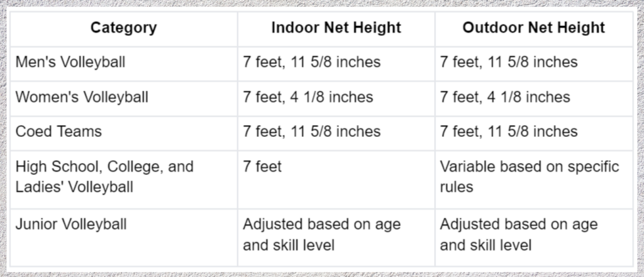The image size is (644, 277).
Task: Select Men's indoor height 7 feet, 11 5/8 inches
Action: click(336, 63)
